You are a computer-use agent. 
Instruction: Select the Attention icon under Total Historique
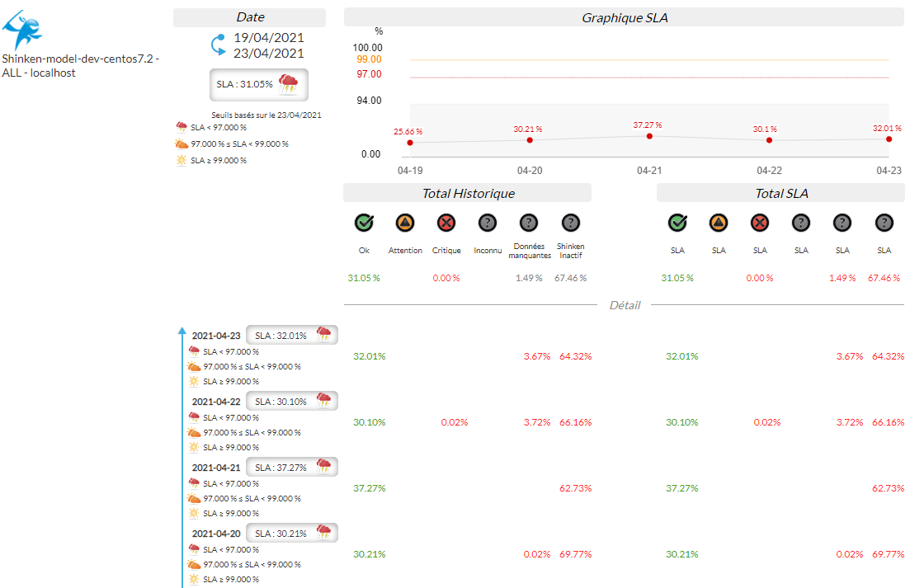click(x=405, y=223)
